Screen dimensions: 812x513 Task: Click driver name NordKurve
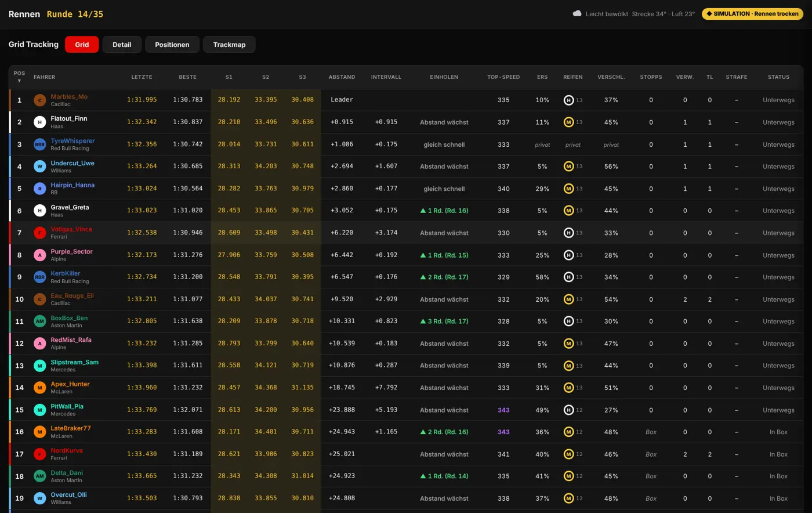(x=67, y=450)
